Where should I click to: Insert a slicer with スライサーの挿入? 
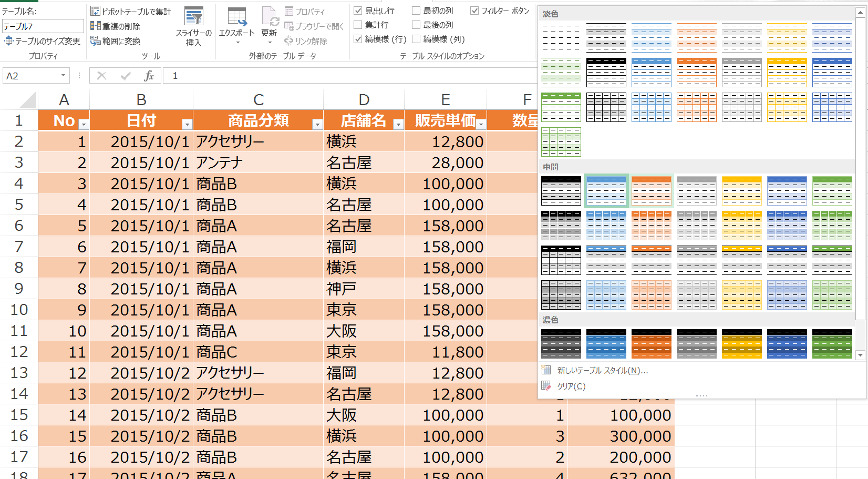click(193, 27)
